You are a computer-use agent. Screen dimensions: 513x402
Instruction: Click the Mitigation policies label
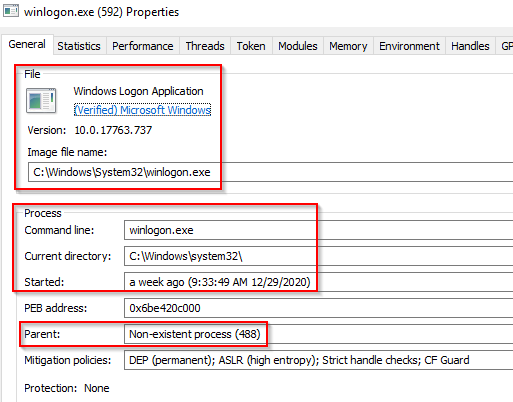pos(67,360)
